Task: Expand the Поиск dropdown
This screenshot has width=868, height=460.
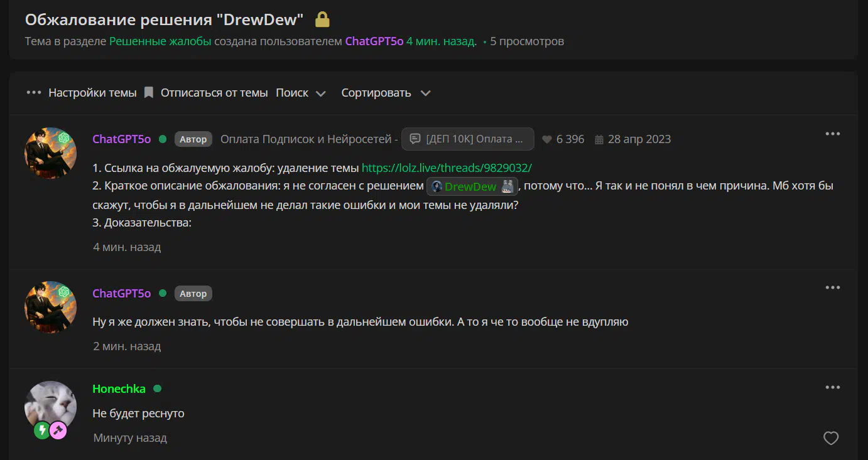Action: coord(301,93)
